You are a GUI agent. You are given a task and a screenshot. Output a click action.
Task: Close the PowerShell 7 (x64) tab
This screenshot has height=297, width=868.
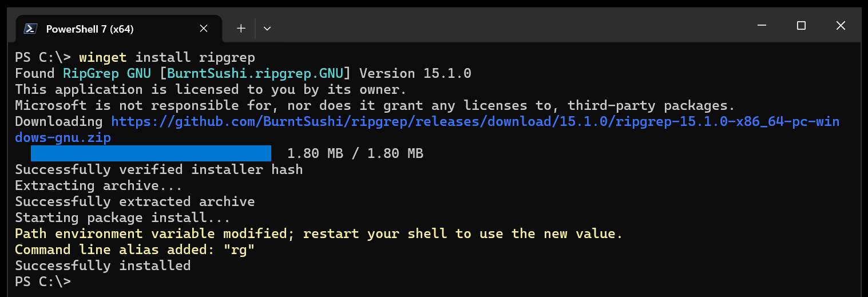[204, 29]
